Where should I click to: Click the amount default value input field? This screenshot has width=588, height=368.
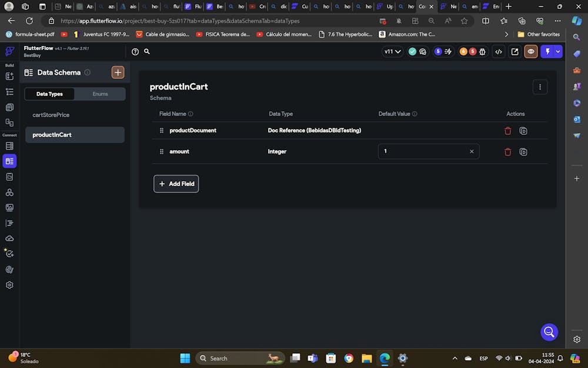tap(428, 151)
